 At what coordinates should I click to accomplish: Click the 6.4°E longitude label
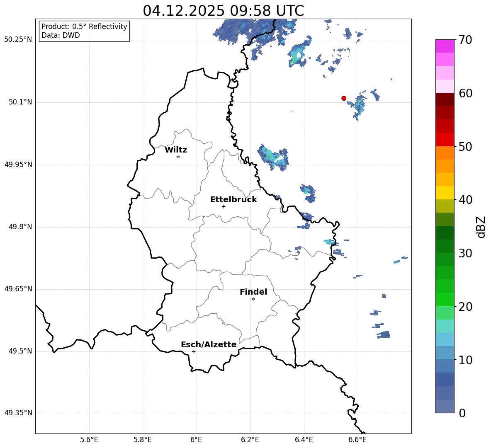tap(304, 440)
